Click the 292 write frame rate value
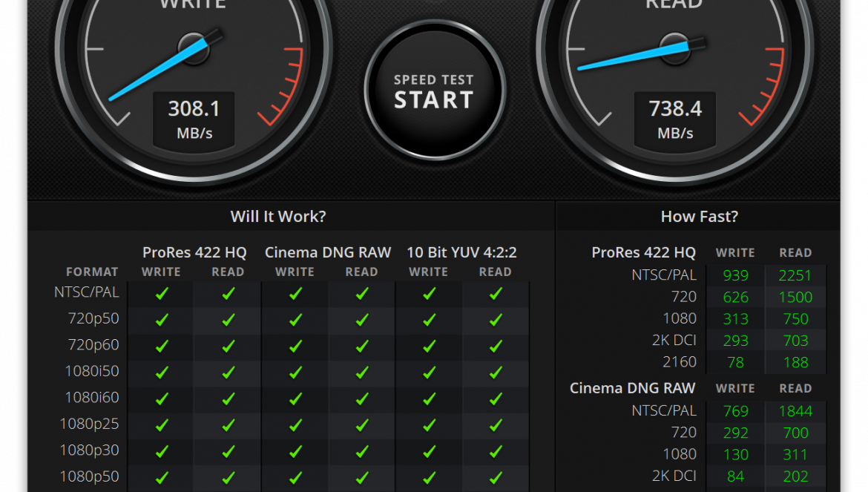The height and width of the screenshot is (492, 868). [x=736, y=433]
